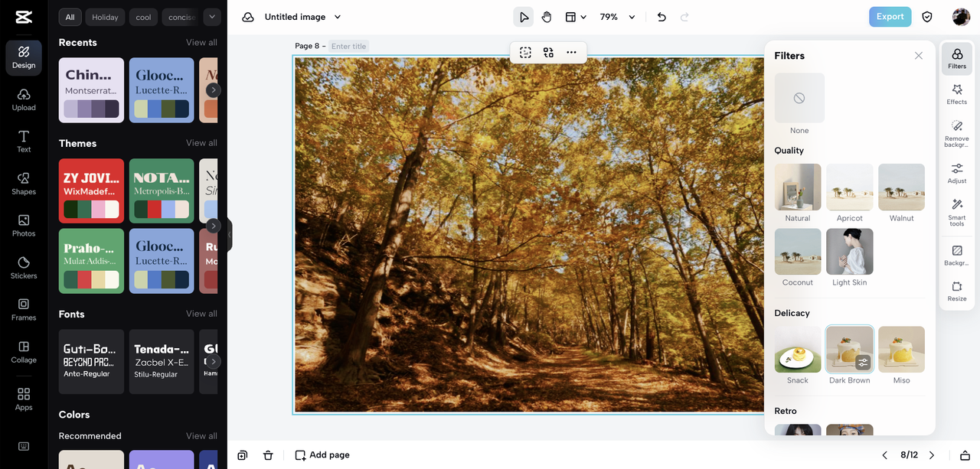This screenshot has height=469, width=980.
Task: Adjust Dark Brown filter intensity settings
Action: pyautogui.click(x=863, y=362)
